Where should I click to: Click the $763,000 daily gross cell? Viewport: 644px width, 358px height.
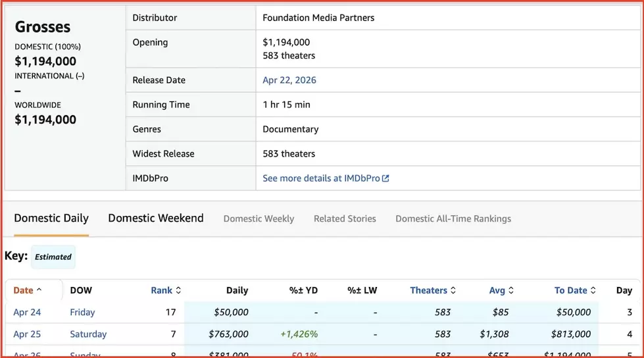point(228,334)
